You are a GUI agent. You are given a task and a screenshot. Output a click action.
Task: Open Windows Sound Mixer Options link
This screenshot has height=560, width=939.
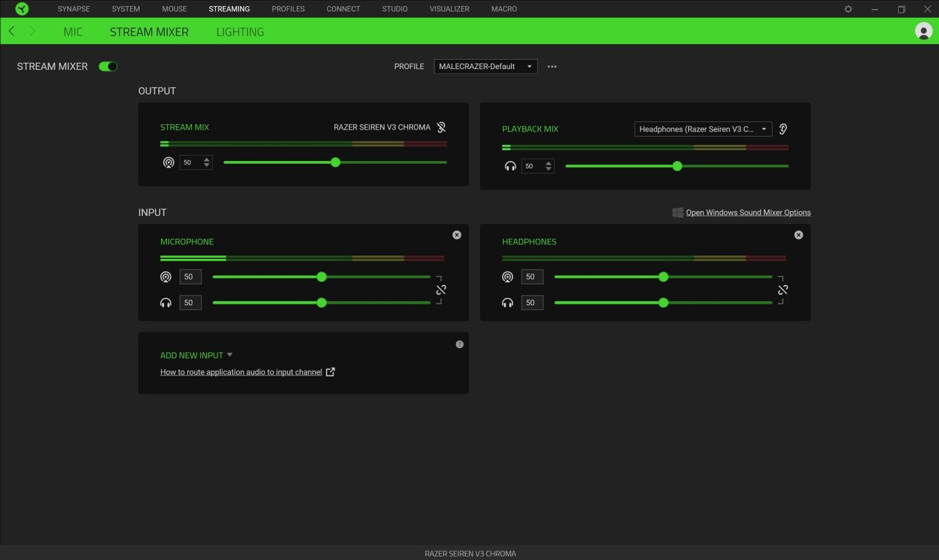[x=748, y=212]
